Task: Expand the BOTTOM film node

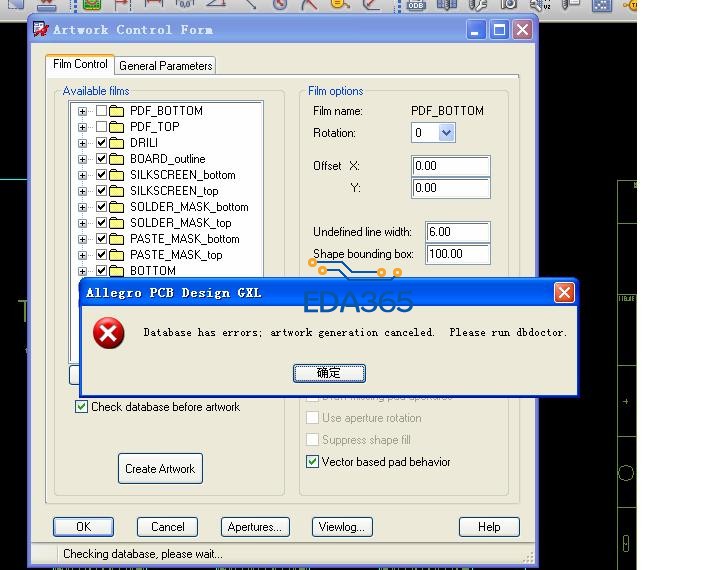Action: tap(82, 271)
